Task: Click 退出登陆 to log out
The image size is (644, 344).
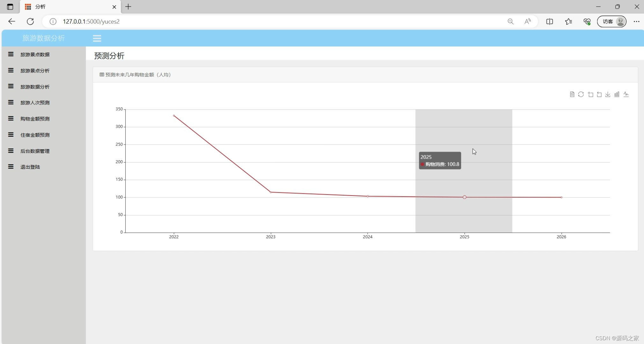Action: [30, 167]
